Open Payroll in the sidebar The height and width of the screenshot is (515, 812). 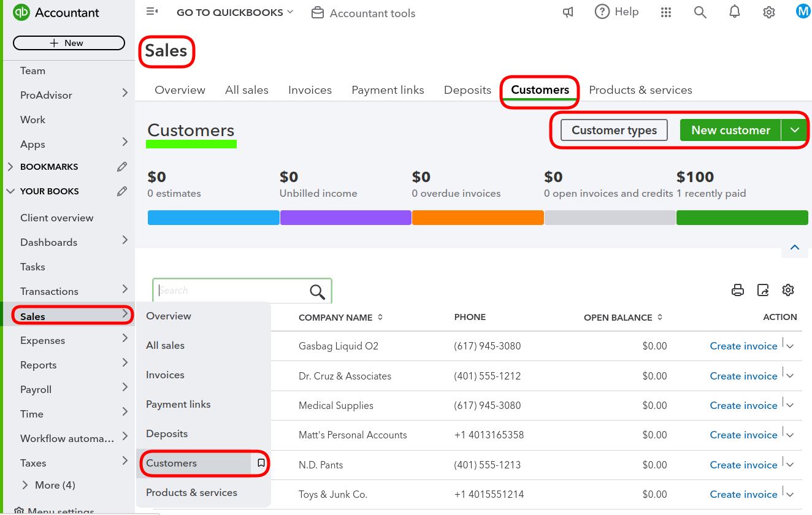pyautogui.click(x=36, y=389)
